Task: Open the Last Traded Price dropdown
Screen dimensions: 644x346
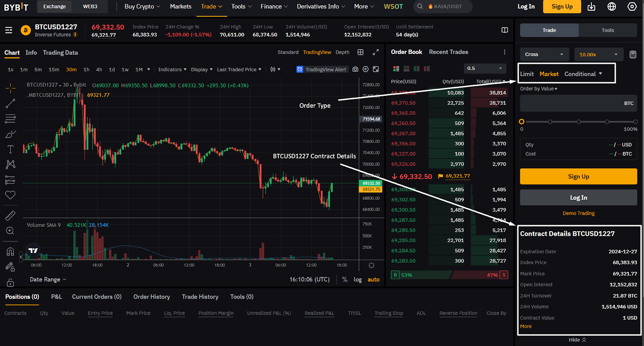Action: coord(239,69)
